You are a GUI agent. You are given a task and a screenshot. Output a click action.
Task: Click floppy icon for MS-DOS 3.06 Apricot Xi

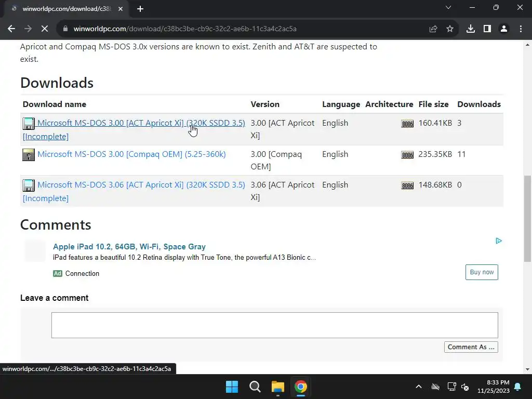(29, 185)
